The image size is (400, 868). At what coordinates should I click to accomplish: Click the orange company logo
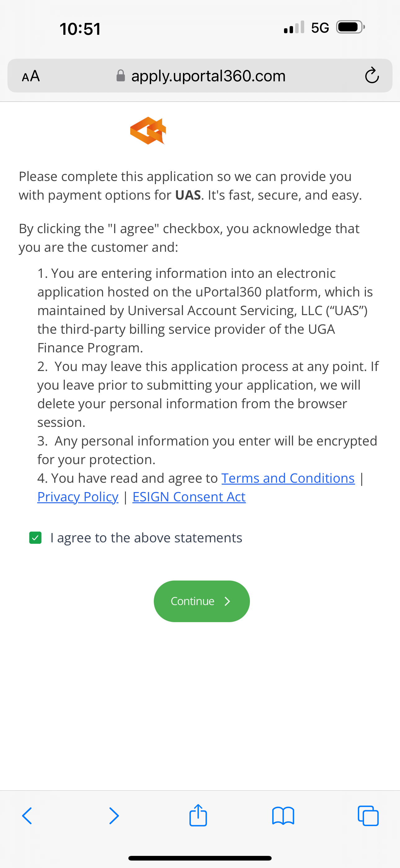pyautogui.click(x=148, y=131)
